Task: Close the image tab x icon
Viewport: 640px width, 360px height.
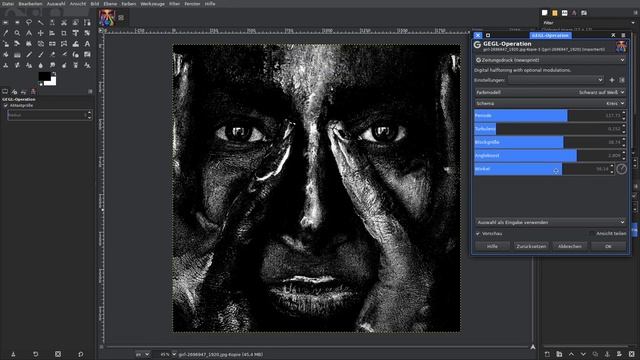Action: [121, 18]
